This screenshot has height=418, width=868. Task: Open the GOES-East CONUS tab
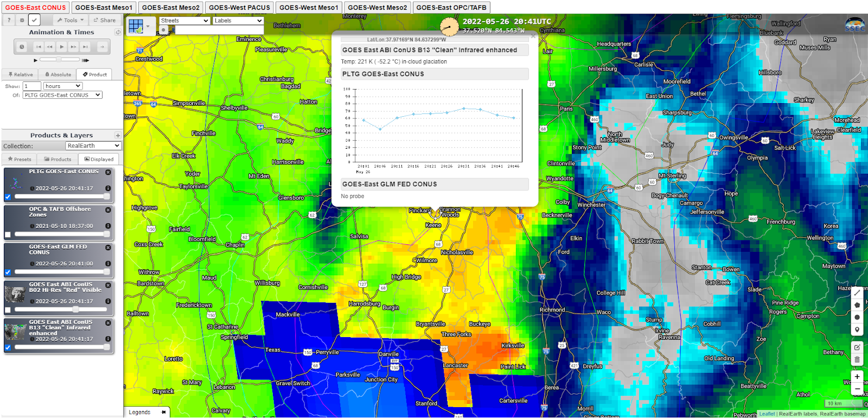[36, 8]
